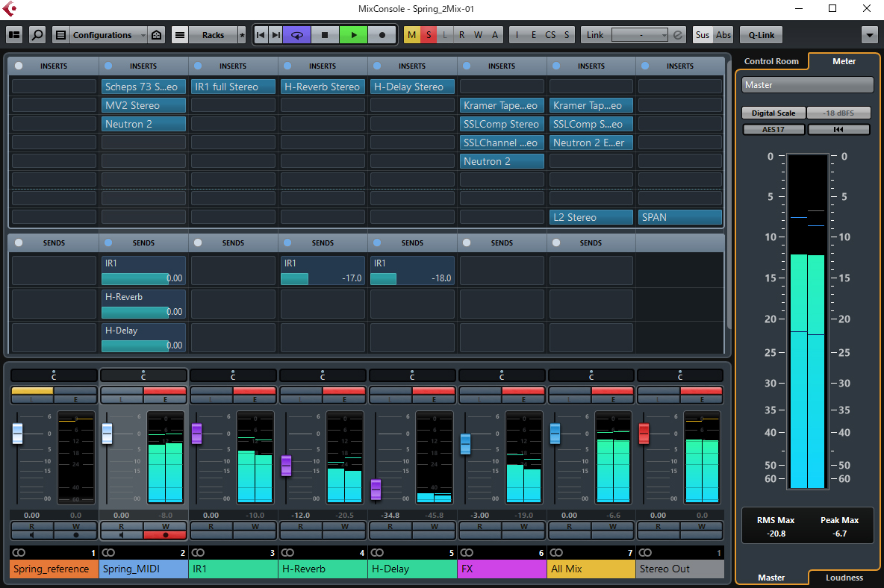Click the purple H-Reverb fader handle
The image size is (884, 588).
click(287, 465)
